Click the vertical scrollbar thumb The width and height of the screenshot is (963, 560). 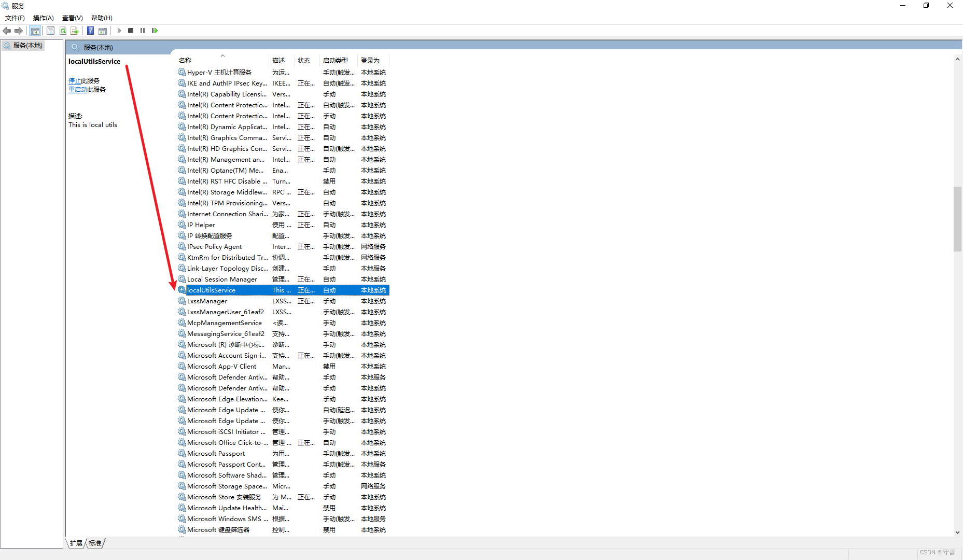tap(957, 219)
